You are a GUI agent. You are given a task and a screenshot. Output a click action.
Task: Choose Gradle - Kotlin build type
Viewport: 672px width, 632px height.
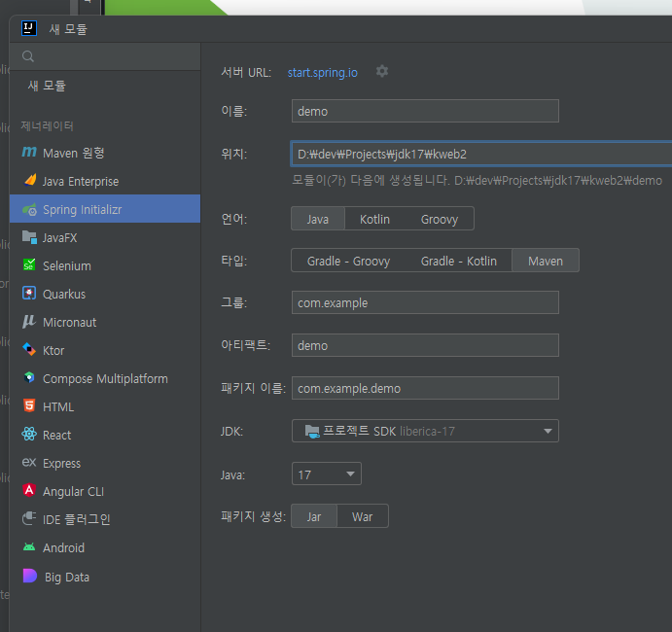tap(459, 261)
